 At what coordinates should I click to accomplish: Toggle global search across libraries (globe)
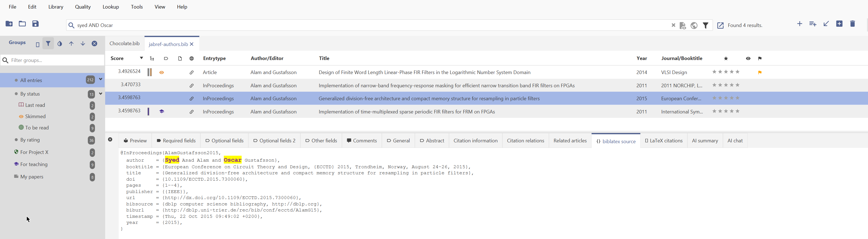[x=694, y=26]
